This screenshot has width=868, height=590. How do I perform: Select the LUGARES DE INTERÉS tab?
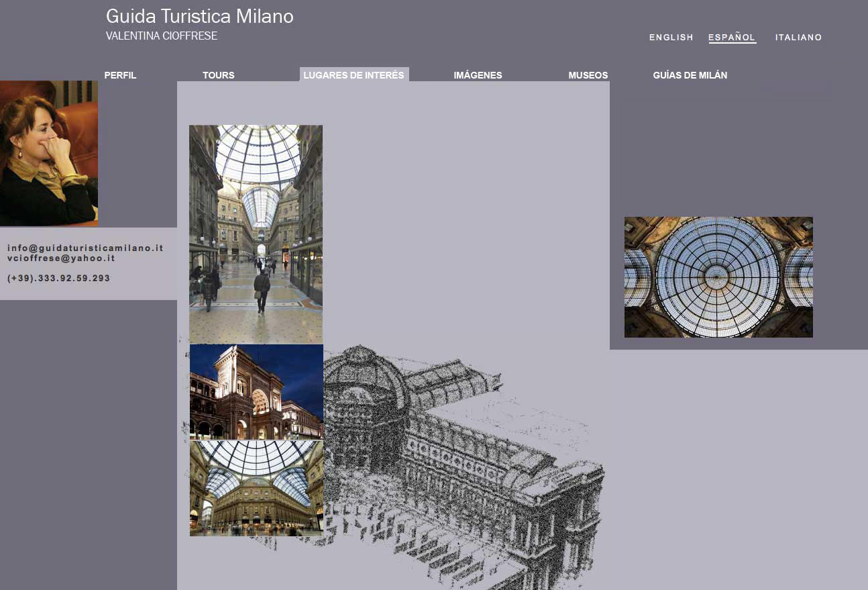coord(354,75)
